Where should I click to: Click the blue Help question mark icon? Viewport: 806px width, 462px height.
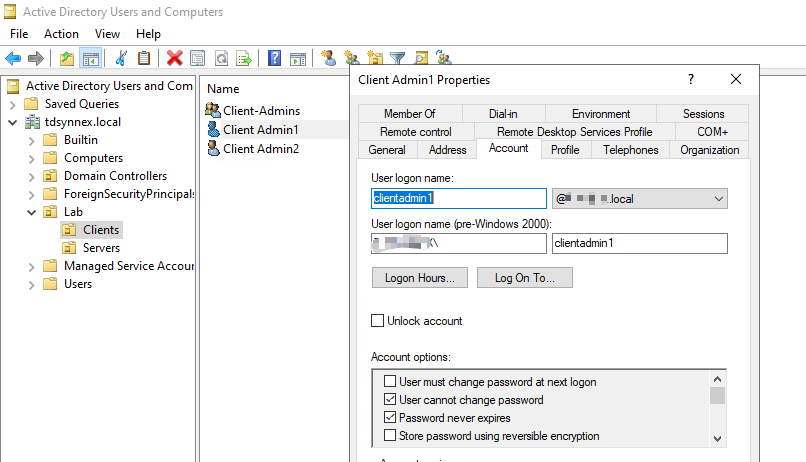pos(274,58)
